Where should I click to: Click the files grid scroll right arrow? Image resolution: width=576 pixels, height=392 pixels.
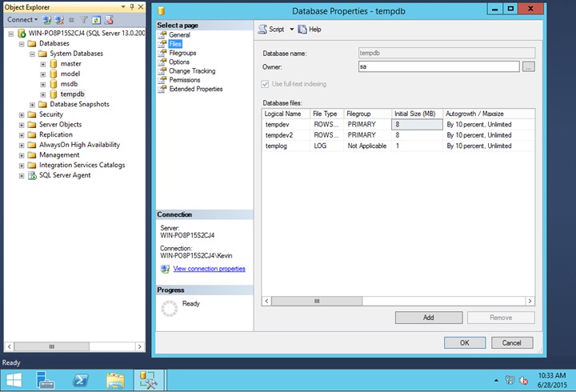[x=530, y=302]
